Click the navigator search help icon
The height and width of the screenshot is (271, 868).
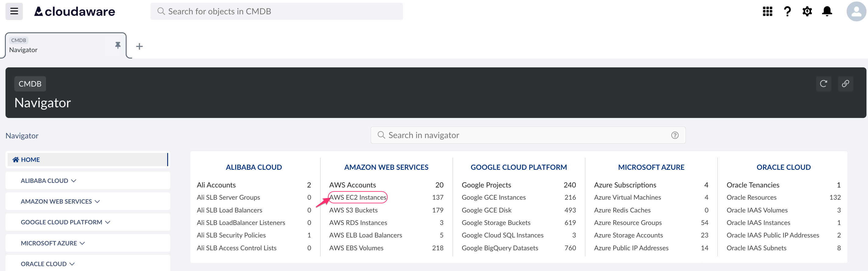675,135
